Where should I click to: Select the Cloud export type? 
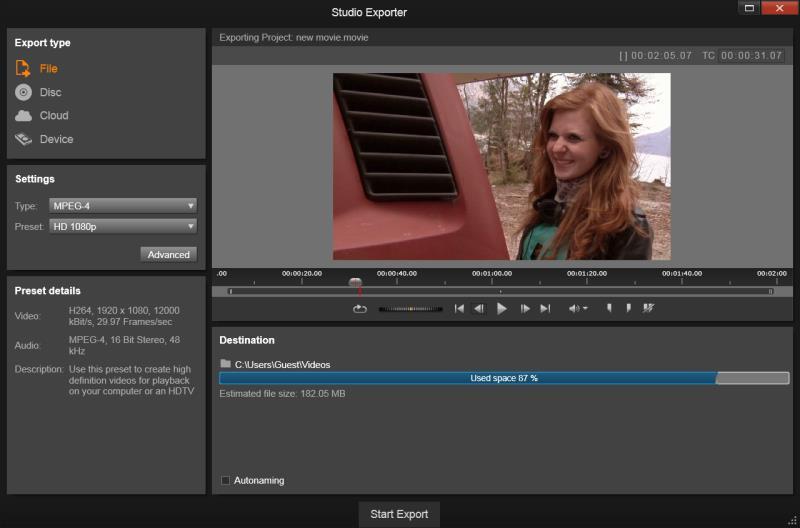pyautogui.click(x=41, y=116)
